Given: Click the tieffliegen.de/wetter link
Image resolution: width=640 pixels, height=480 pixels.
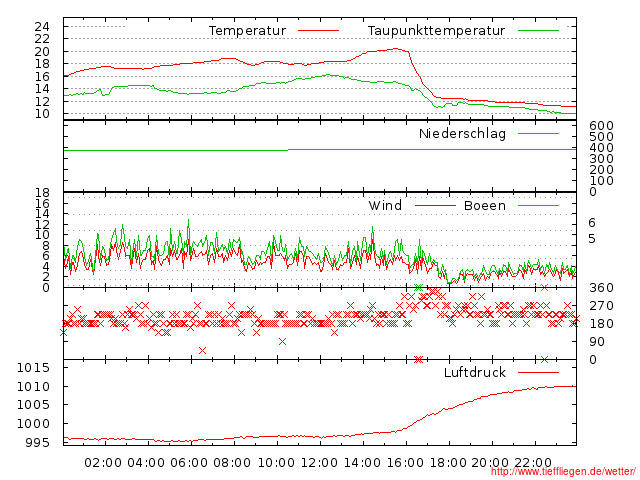Looking at the screenshot, I should pyautogui.click(x=563, y=472).
